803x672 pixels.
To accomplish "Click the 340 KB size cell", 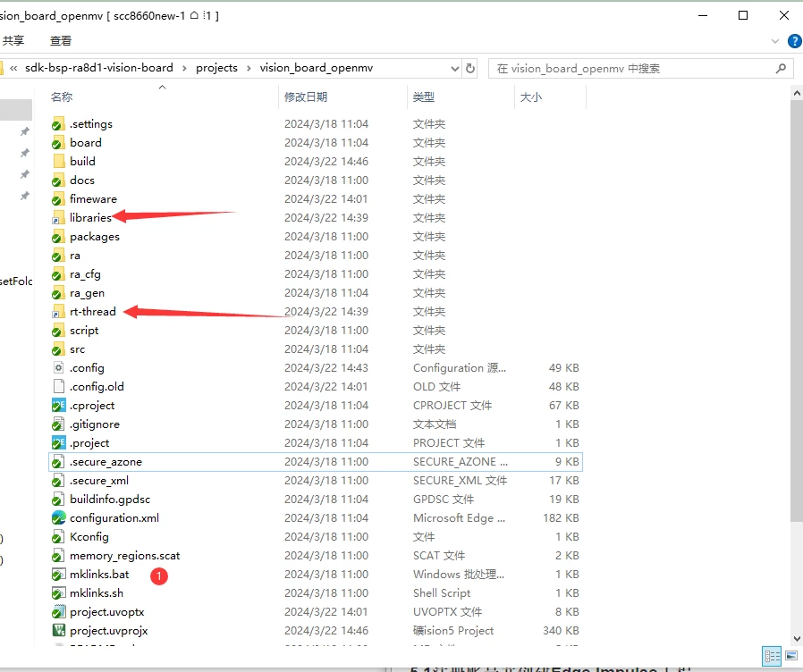I will [561, 631].
